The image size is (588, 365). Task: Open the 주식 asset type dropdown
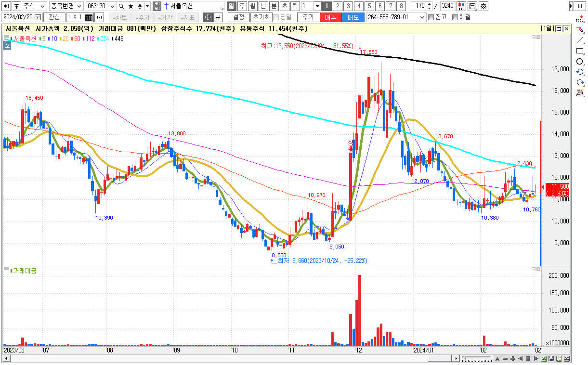(x=33, y=6)
